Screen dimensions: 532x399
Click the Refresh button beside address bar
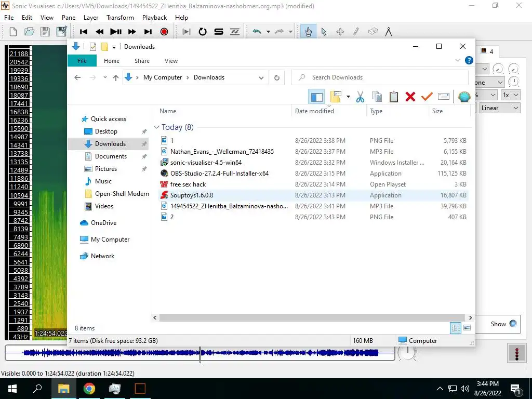277,78
